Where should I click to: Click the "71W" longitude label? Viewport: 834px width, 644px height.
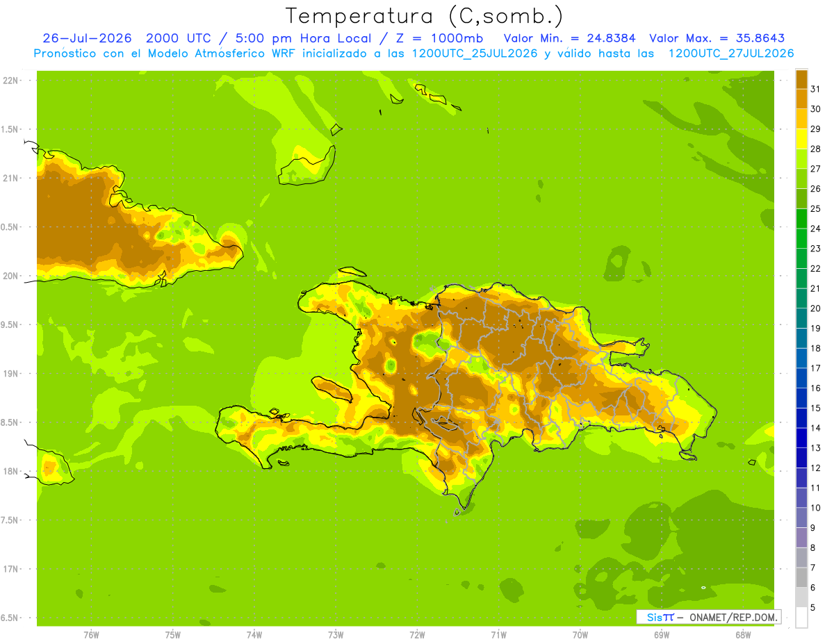pos(498,635)
